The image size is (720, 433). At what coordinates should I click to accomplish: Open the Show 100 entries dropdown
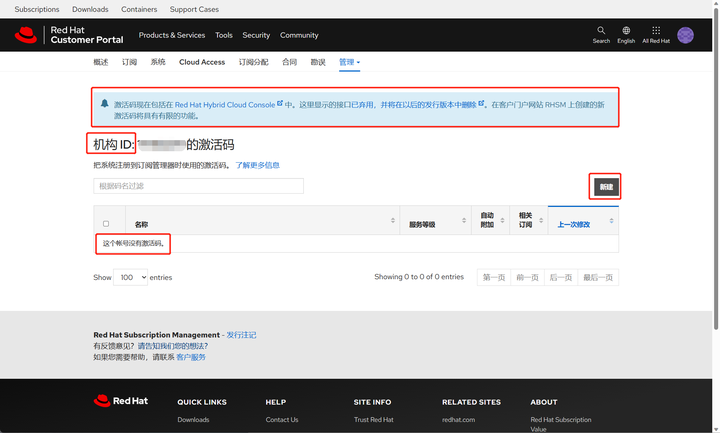[x=131, y=277]
